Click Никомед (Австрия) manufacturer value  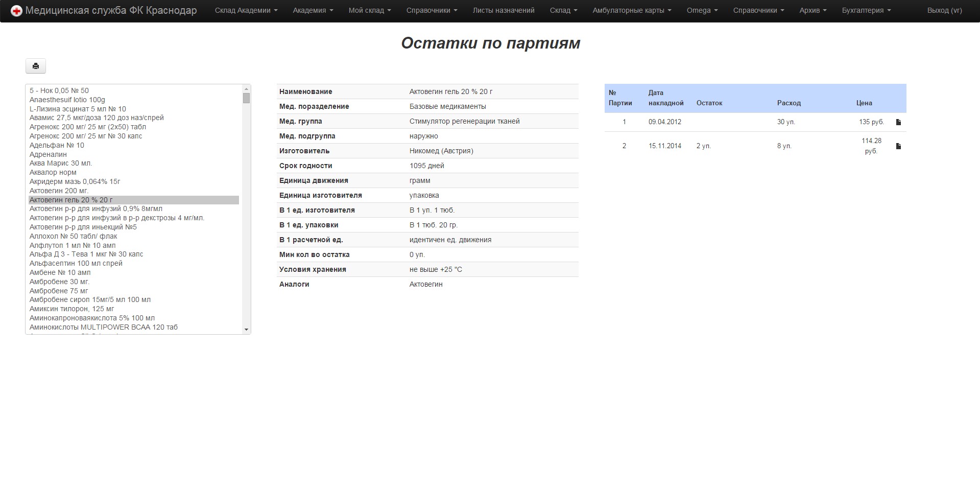[441, 151]
